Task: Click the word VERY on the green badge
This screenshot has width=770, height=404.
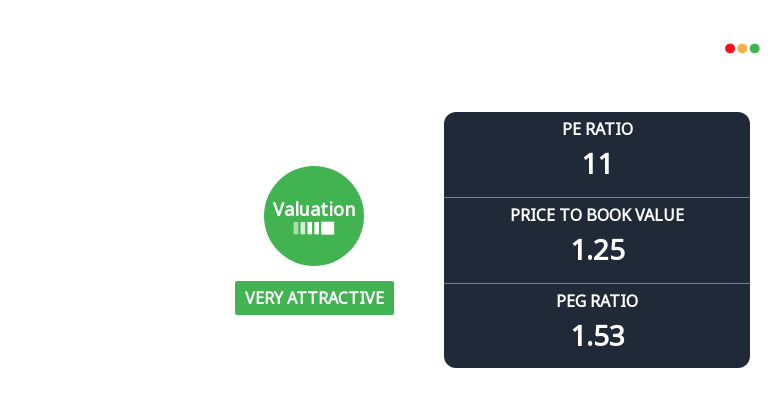Action: pos(264,298)
